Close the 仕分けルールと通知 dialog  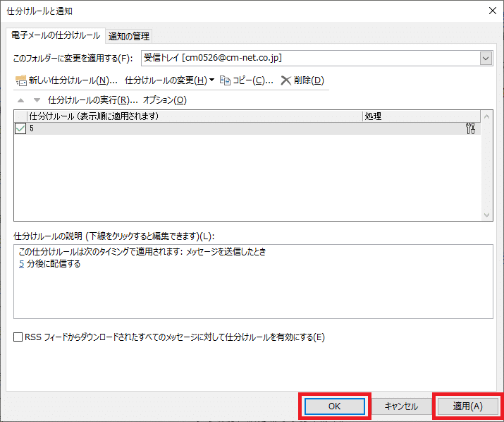493,11
